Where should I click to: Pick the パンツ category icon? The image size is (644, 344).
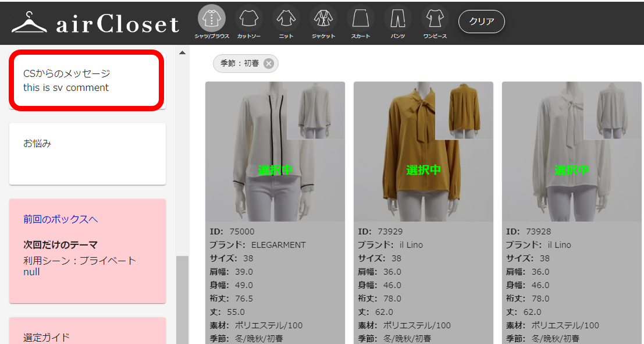coord(397,19)
